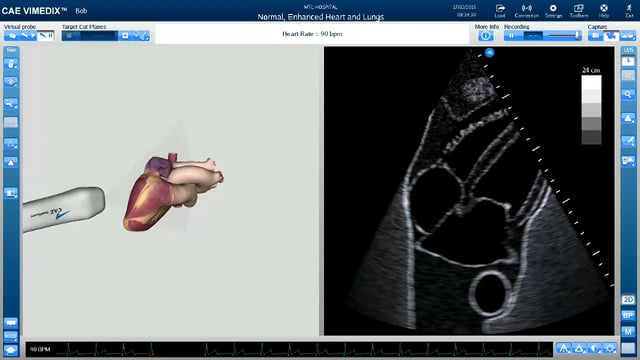Expand the lock tool options in left sidebar

coord(11,64)
